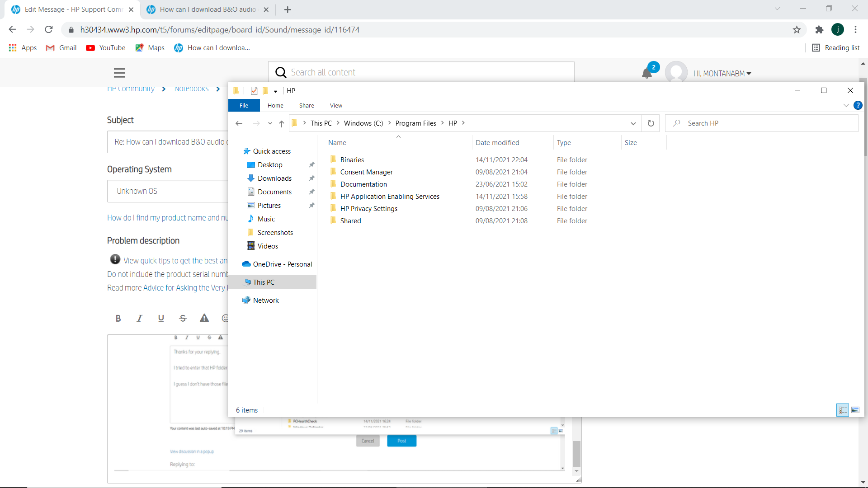Open the HI, MONTANABM account dropdown

pyautogui.click(x=722, y=73)
